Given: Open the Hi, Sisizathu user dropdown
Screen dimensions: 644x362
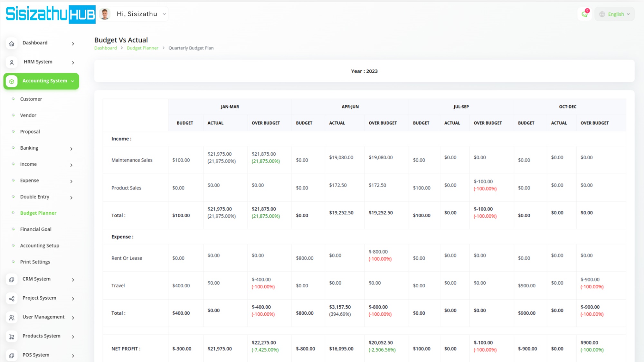Looking at the screenshot, I should (137, 14).
